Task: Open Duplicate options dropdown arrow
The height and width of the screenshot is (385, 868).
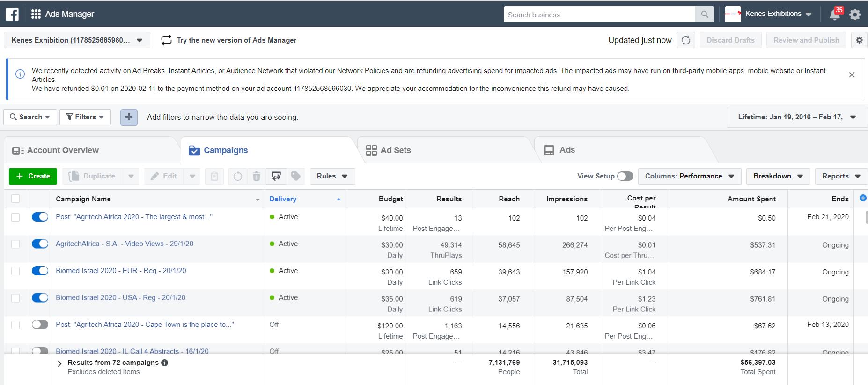Action: click(x=131, y=176)
